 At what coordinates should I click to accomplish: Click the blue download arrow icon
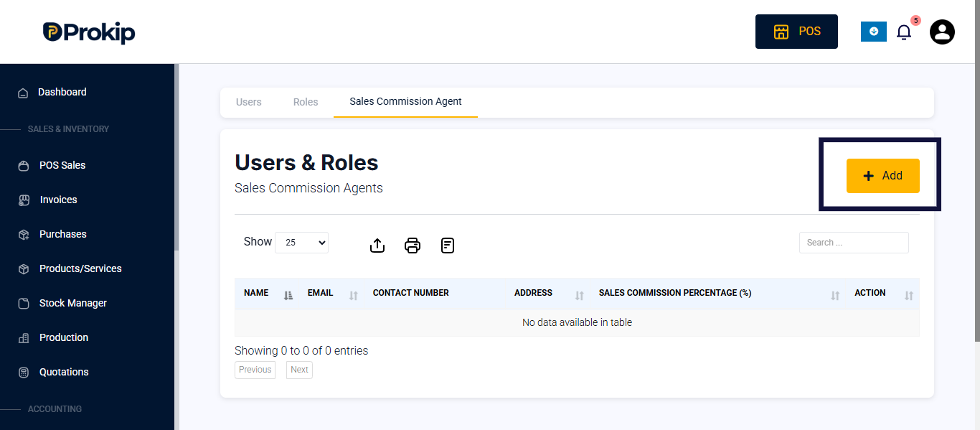(874, 32)
